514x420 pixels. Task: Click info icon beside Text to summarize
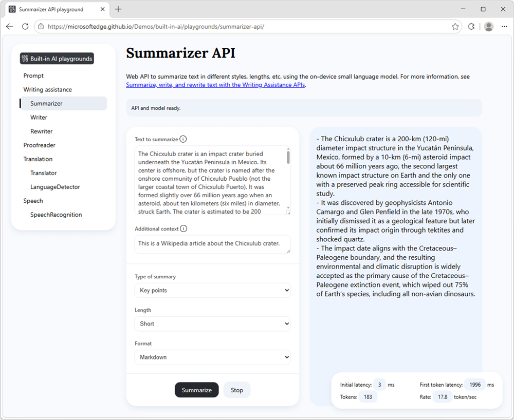183,139
